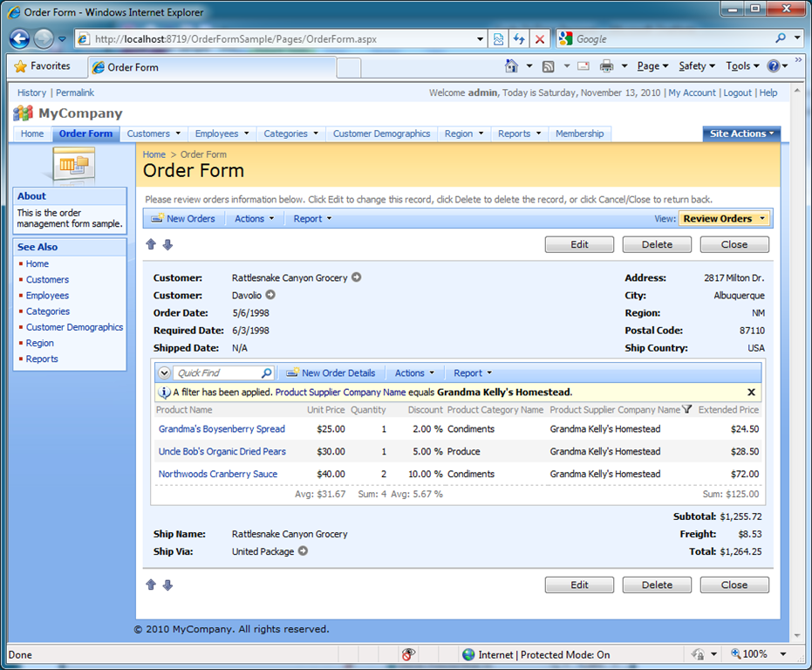Screen dimensions: 812x670
Task: Click the arrow icon next to Davolio
Action: (x=270, y=294)
